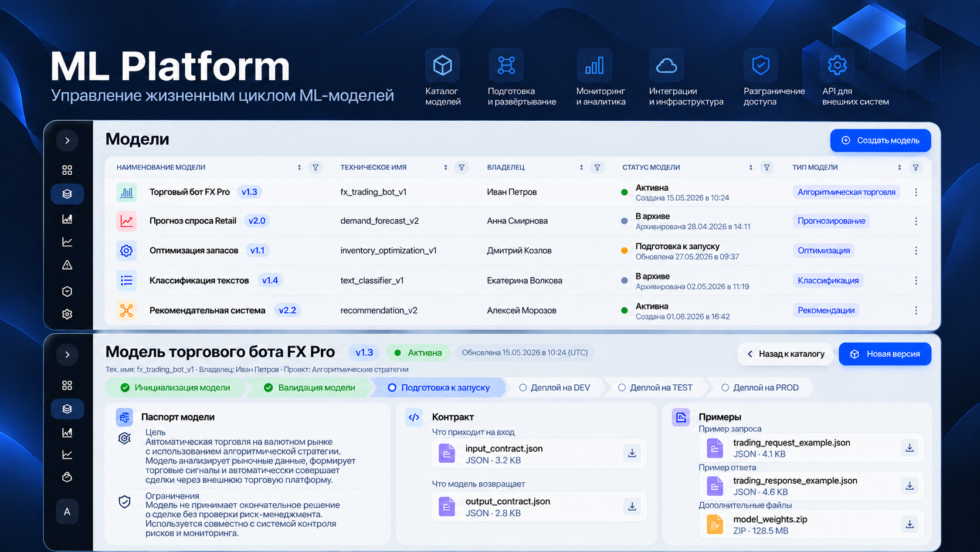The width and height of the screenshot is (980, 552).
Task: Download model_weights.zip archive
Action: tap(910, 524)
